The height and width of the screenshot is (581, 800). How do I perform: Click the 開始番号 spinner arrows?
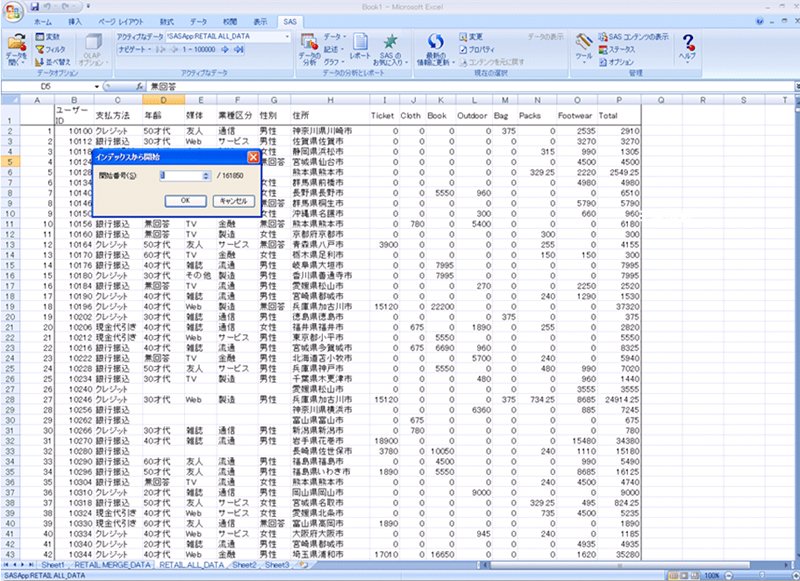206,175
